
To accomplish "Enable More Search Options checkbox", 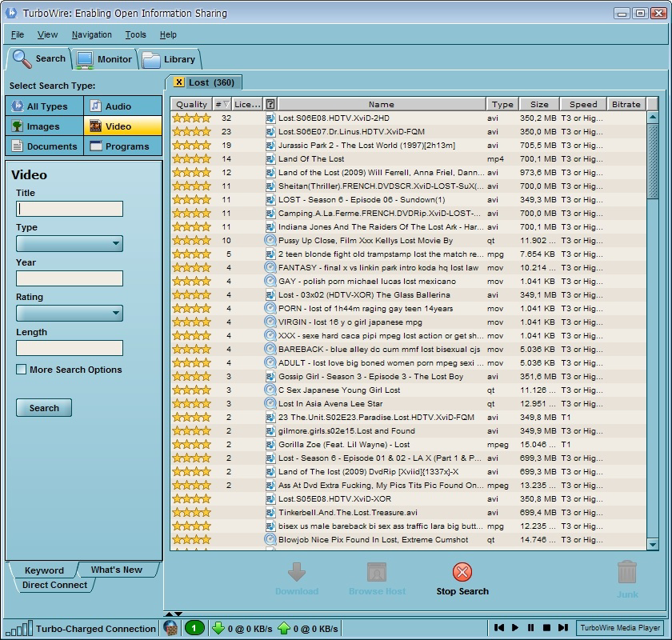I will coord(21,369).
